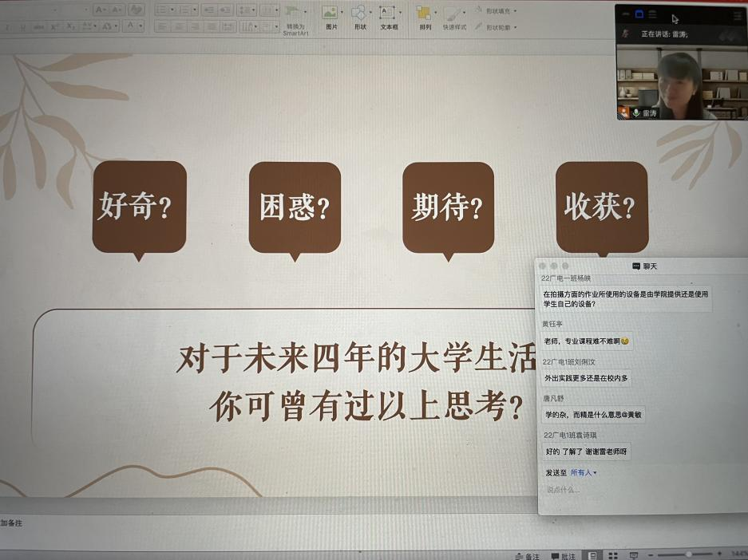This screenshot has height=560, width=748.
Task: Open the Arrange (排列) tool
Action: tap(425, 13)
